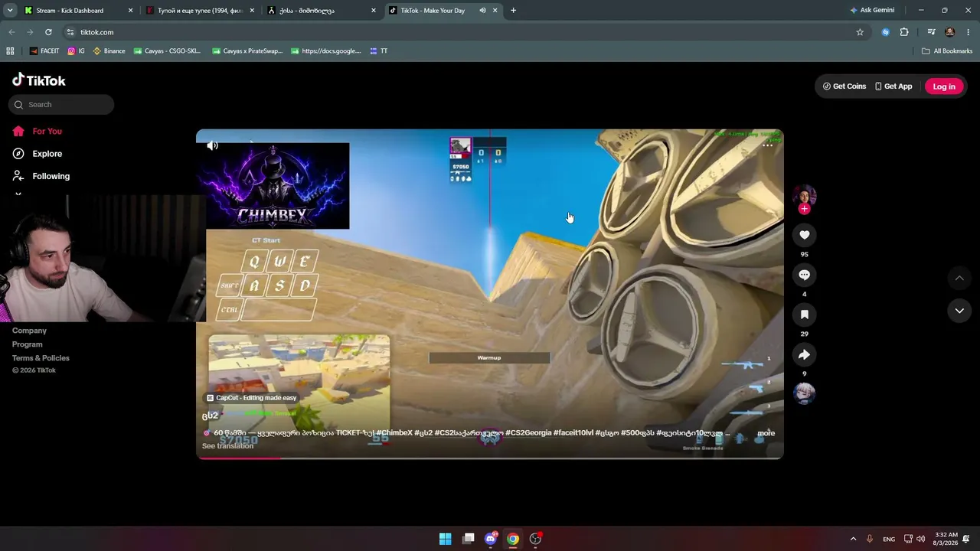Click the Log in button
Viewport: 980px width, 551px height.
(x=944, y=86)
